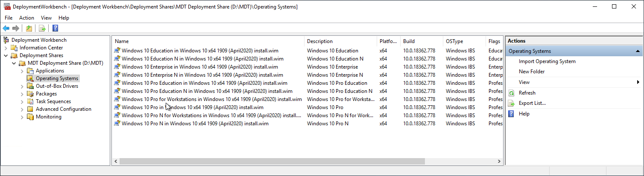Open the File menu
Image resolution: width=644 pixels, height=176 pixels.
click(9, 18)
